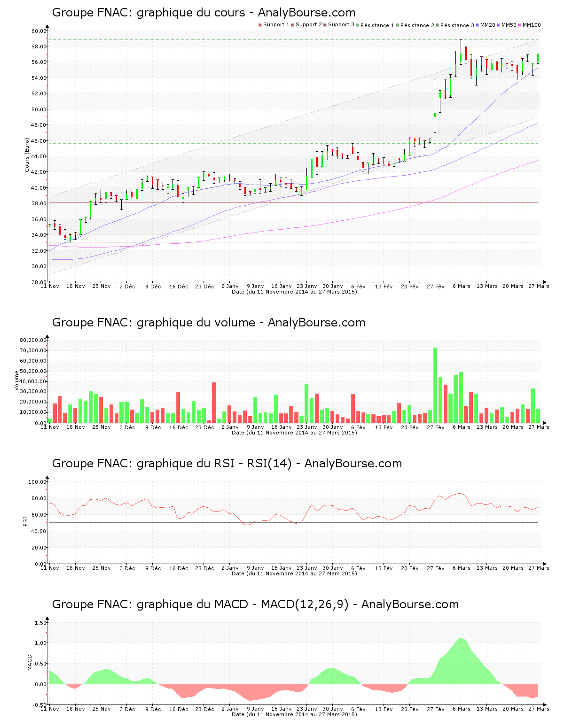Click "-0.50" on the MACD axis
Image resolution: width=564 pixels, height=728 pixels.
point(39,705)
